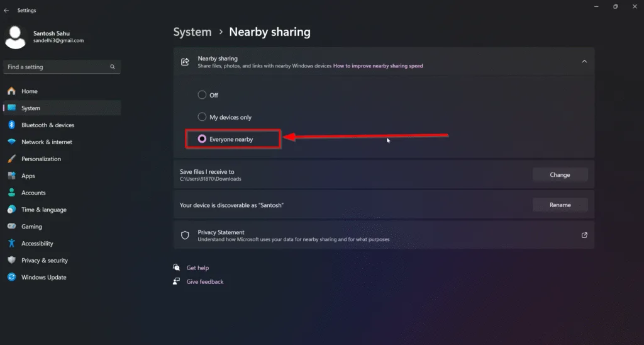Open Windows Update settings
Viewport: 644px width, 345px height.
coord(62,277)
